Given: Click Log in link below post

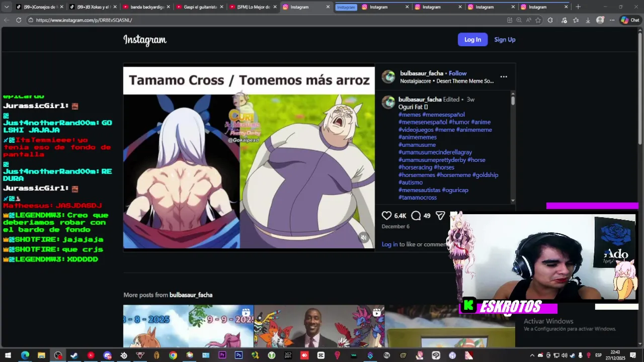Looking at the screenshot, I should click(x=389, y=244).
